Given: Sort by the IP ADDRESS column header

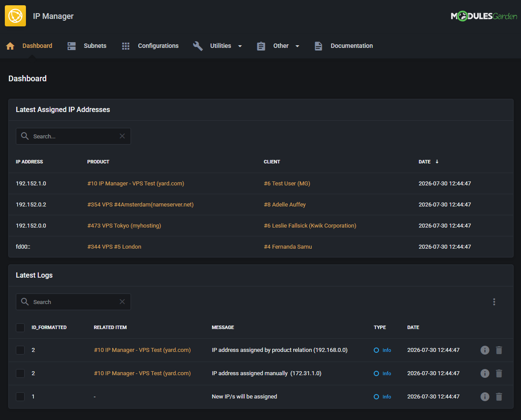Looking at the screenshot, I should click(29, 162).
